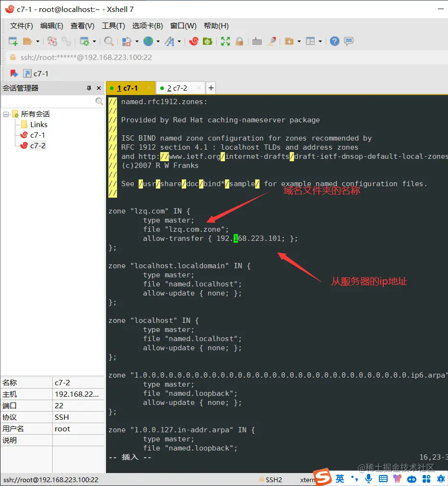Toggle Sogou punctuation mode icon
The height and width of the screenshot is (486, 448).
pyautogui.click(x=355, y=479)
